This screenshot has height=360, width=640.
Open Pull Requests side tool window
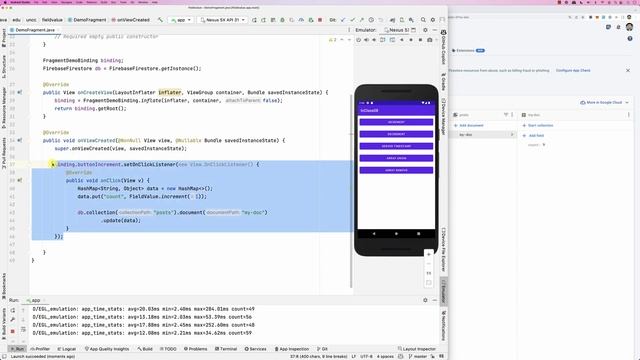tap(4, 153)
